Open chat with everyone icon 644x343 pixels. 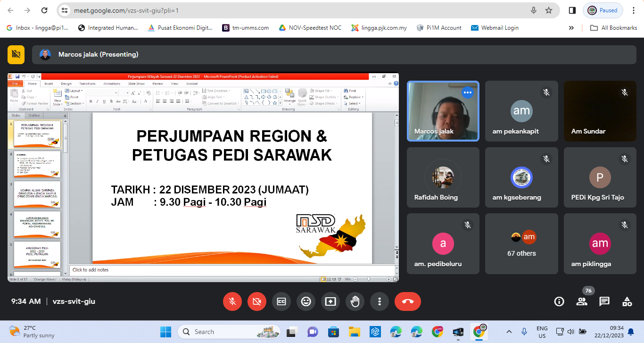(x=604, y=301)
